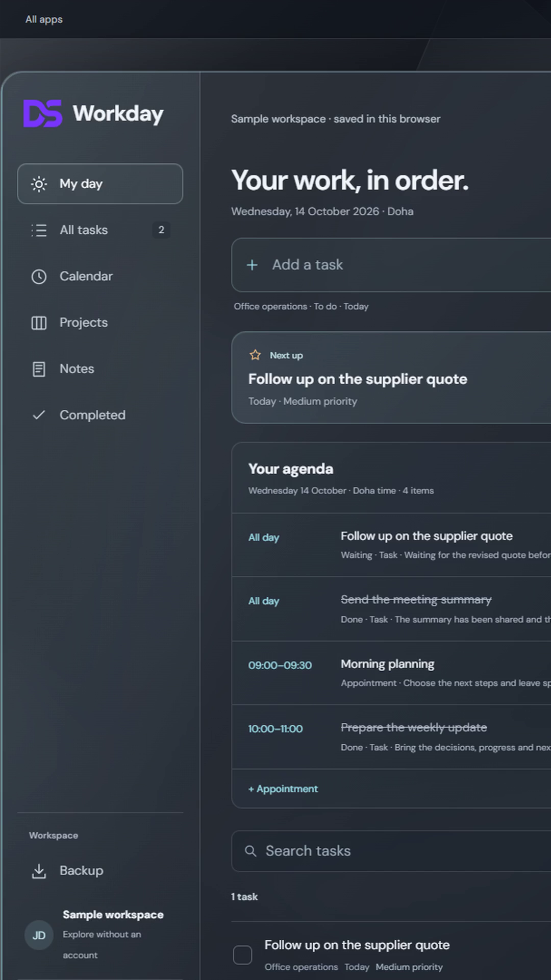Switch to the Projects section
Viewport: 551px width, 980px height.
coord(100,323)
